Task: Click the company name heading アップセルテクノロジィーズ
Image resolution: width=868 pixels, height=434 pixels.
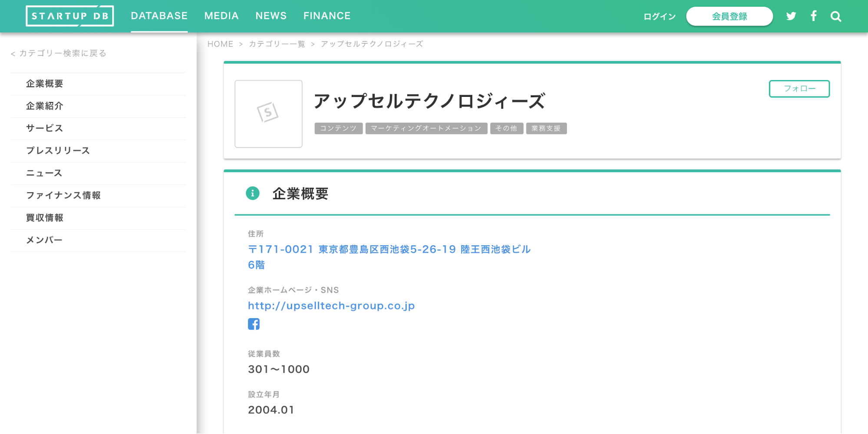Action: (x=429, y=101)
